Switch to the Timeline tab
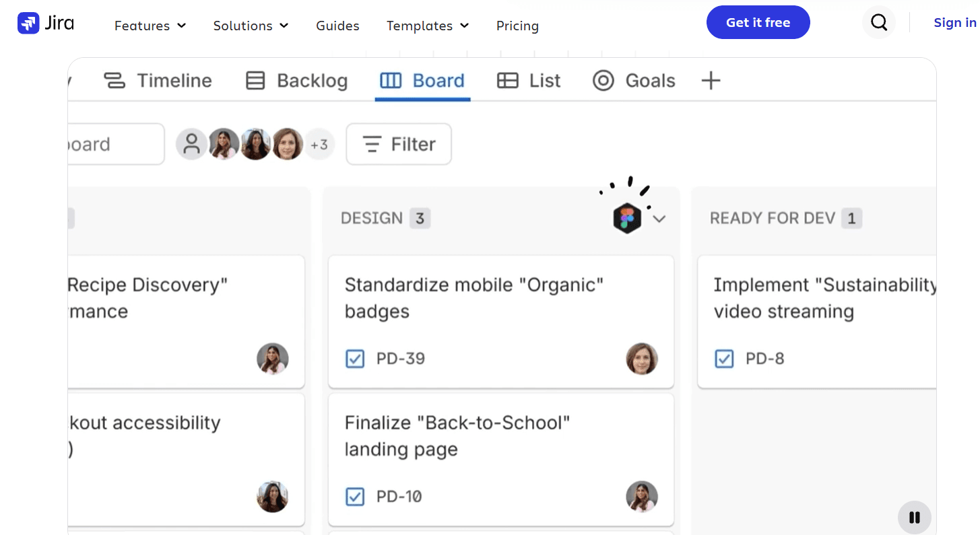980x535 pixels. 158,81
